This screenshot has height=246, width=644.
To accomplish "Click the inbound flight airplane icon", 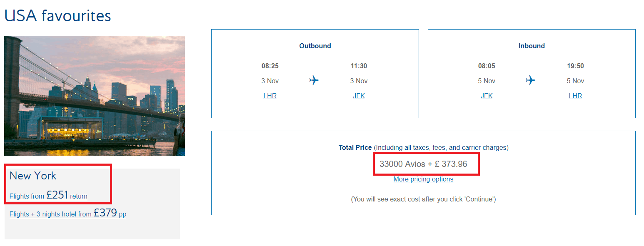I will point(531,80).
